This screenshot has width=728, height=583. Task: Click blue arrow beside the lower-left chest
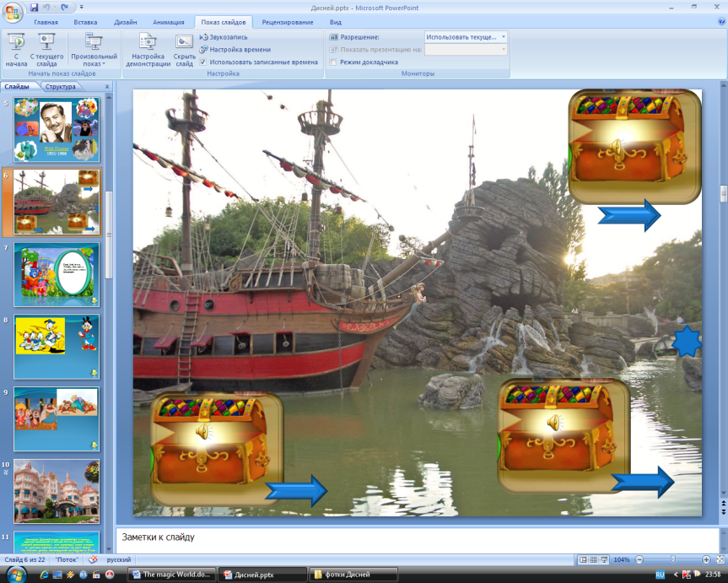pyautogui.click(x=296, y=490)
